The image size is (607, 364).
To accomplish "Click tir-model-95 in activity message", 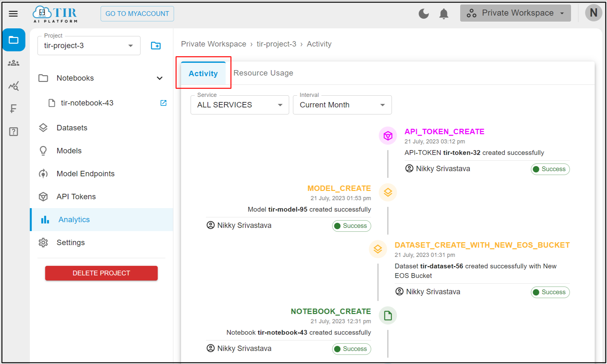I will click(x=288, y=209).
